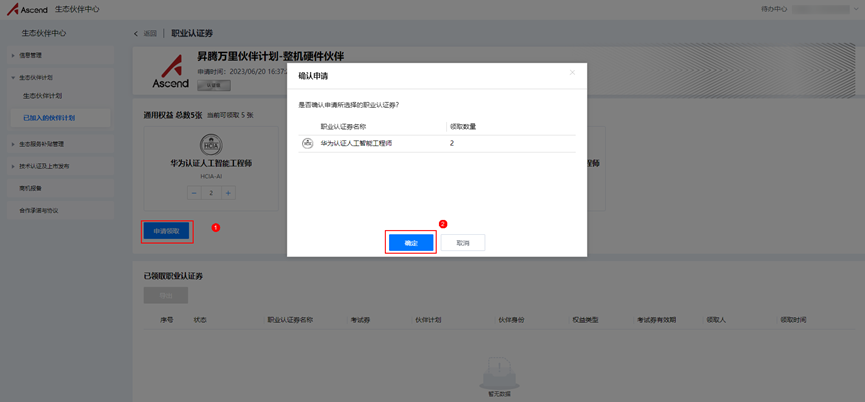
Task: Go back via the 返回 link
Action: (150, 34)
